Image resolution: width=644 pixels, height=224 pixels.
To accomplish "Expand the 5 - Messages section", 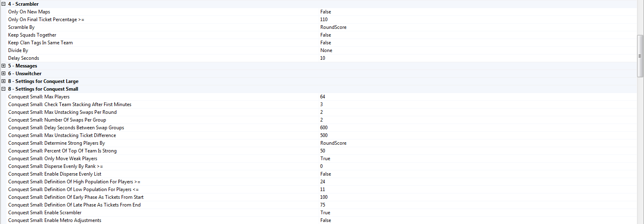I will [x=4, y=66].
